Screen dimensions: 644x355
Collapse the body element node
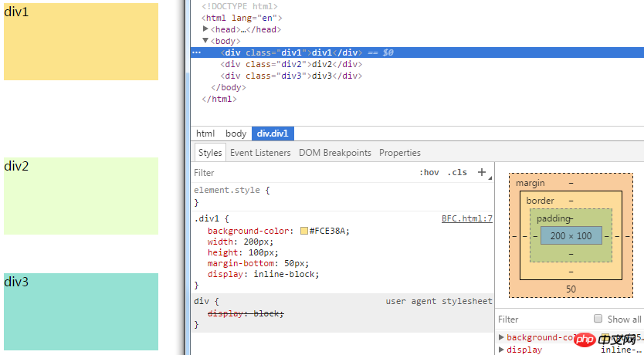[205, 41]
